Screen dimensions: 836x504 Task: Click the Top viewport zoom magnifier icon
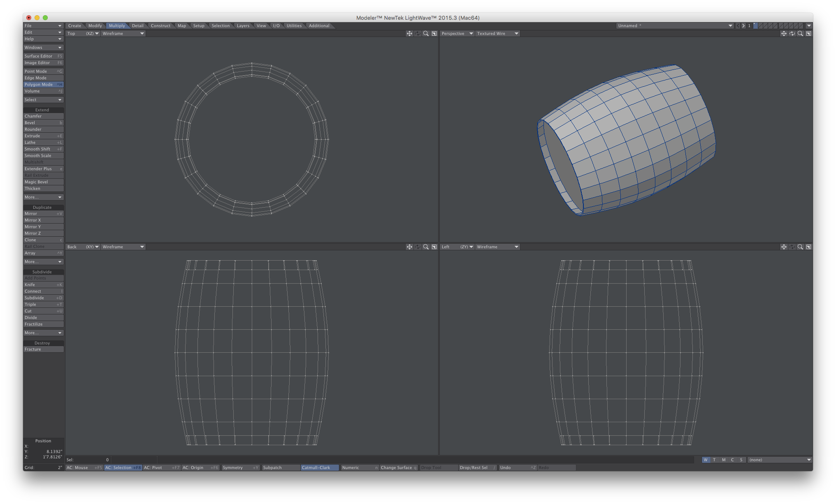tap(426, 34)
